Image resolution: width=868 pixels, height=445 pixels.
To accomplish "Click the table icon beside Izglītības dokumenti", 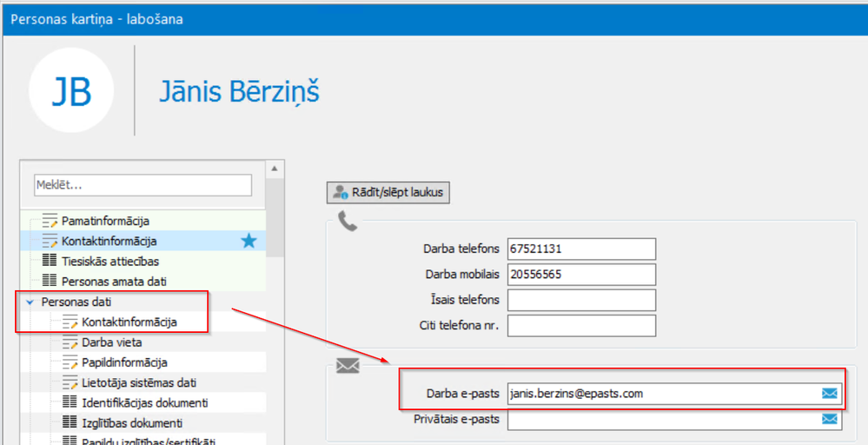I will (x=70, y=423).
